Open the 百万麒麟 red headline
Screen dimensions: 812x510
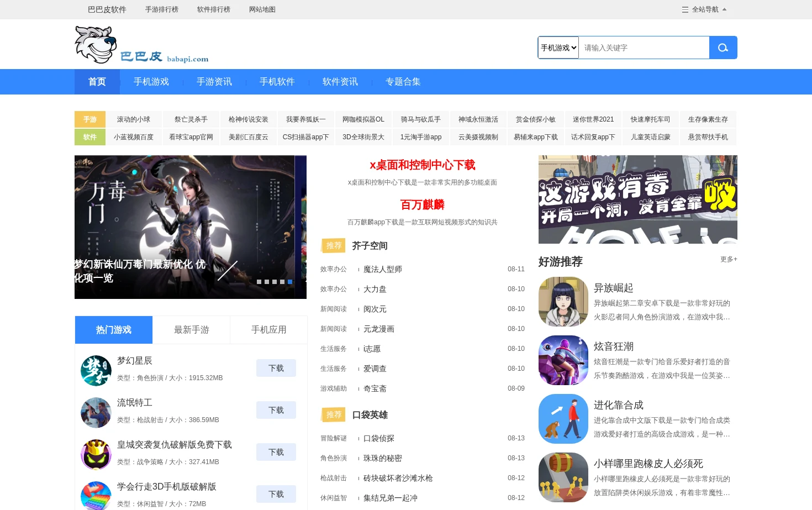coord(423,204)
